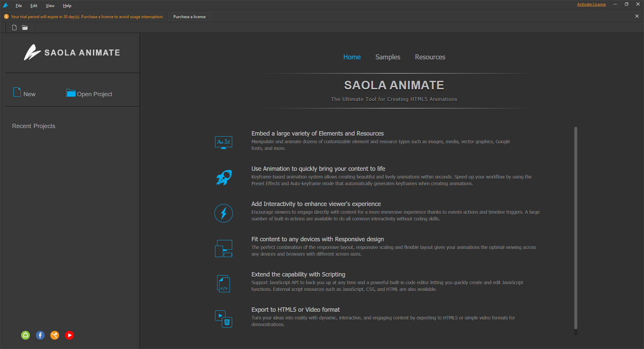644x349 pixels.
Task: Click the Scripting code file icon
Action: pyautogui.click(x=224, y=284)
